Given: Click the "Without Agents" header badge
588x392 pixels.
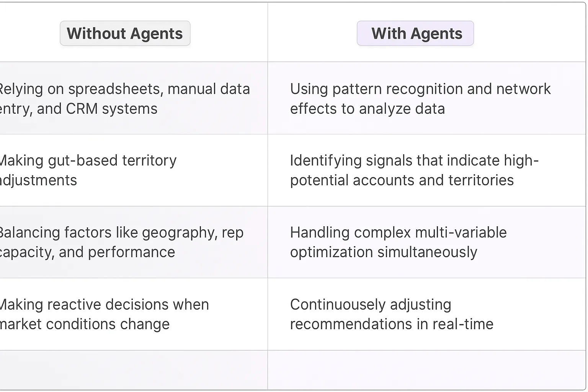Looking at the screenshot, I should [125, 34].
